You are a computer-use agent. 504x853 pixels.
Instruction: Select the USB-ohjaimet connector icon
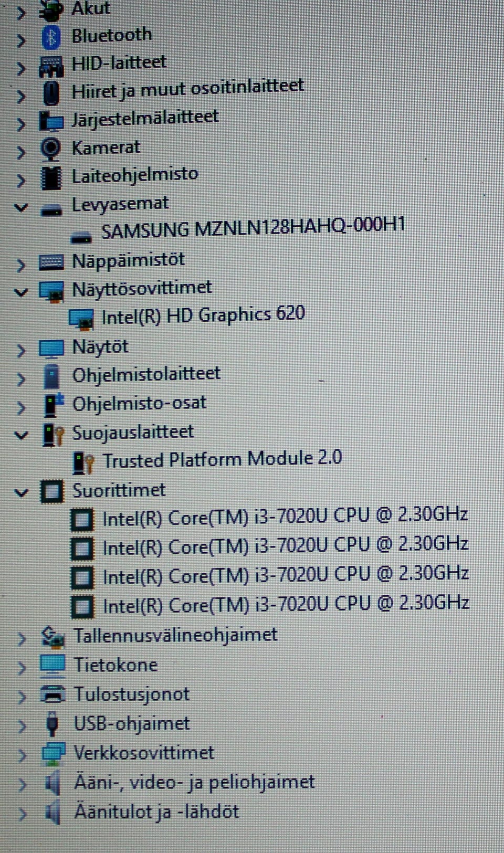[52, 724]
